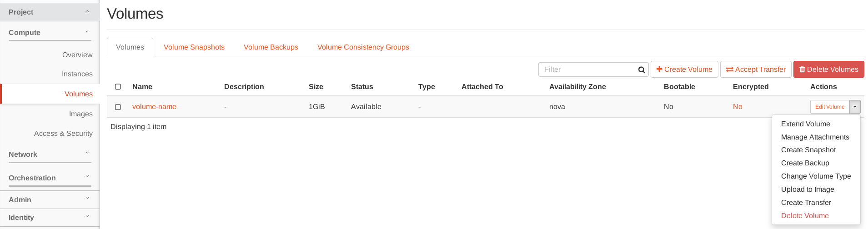Viewport: 868px width, 229px height.
Task: Toggle the caret dropdown beside Edit Volume
Action: coord(855,107)
